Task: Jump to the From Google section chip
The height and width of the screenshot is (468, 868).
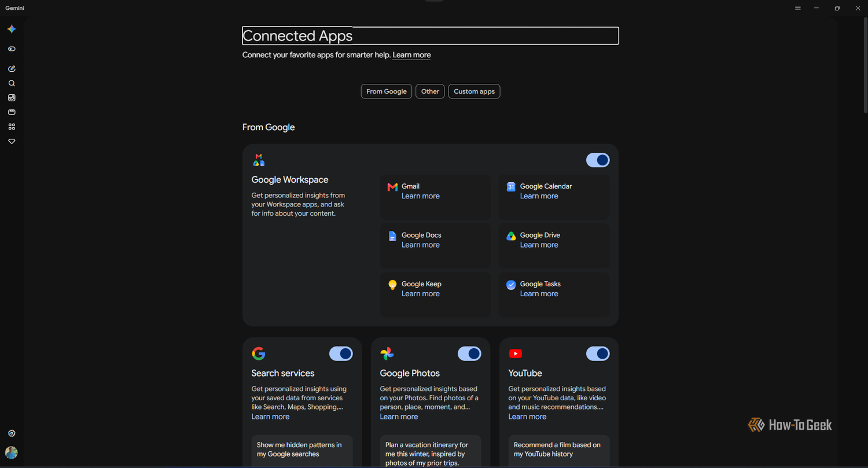Action: coord(387,91)
